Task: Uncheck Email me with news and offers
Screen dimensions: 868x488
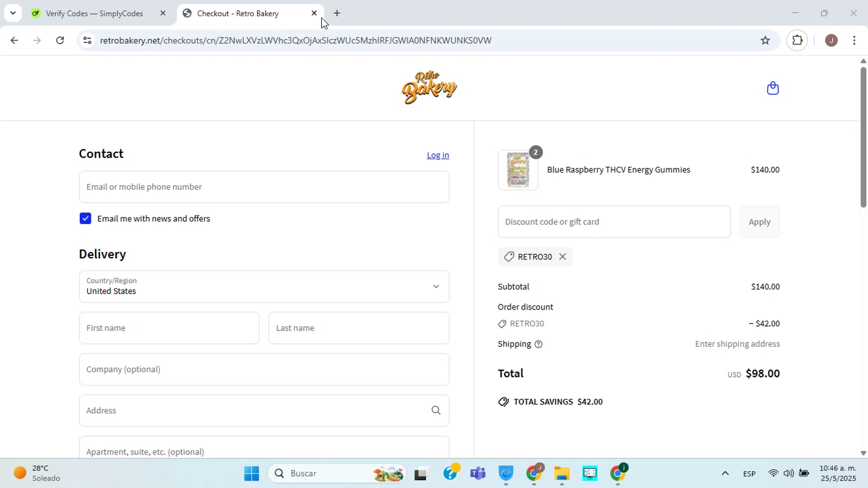Action: pyautogui.click(x=85, y=218)
